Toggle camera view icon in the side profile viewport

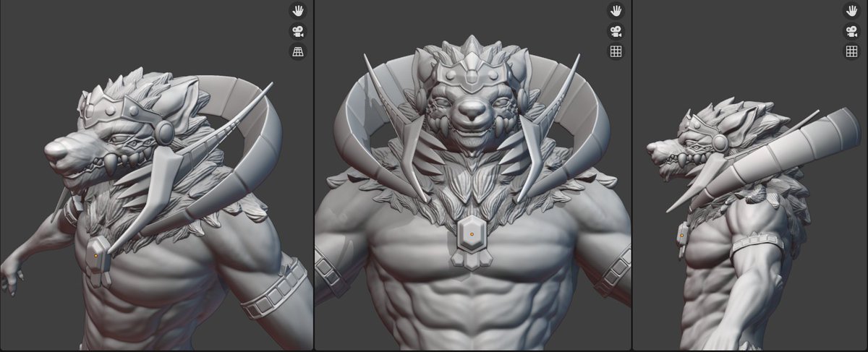pyautogui.click(x=851, y=31)
